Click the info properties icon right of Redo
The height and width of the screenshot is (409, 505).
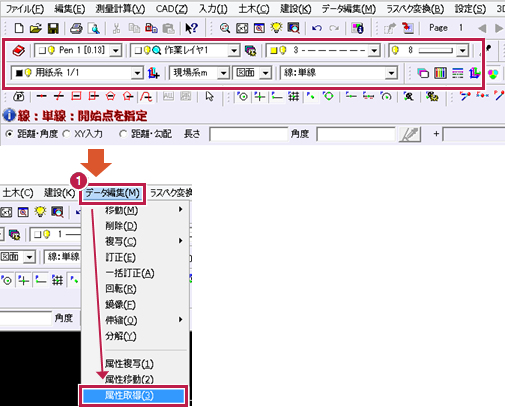(x=357, y=28)
